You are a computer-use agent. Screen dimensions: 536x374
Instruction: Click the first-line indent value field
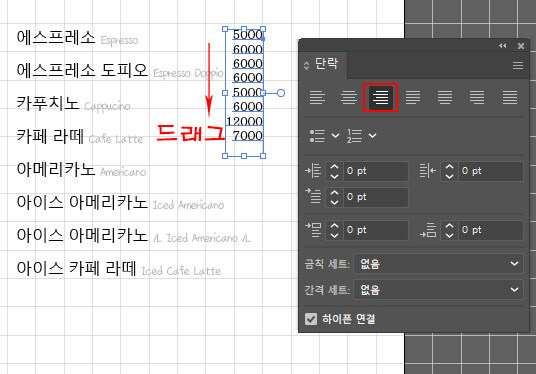(375, 197)
